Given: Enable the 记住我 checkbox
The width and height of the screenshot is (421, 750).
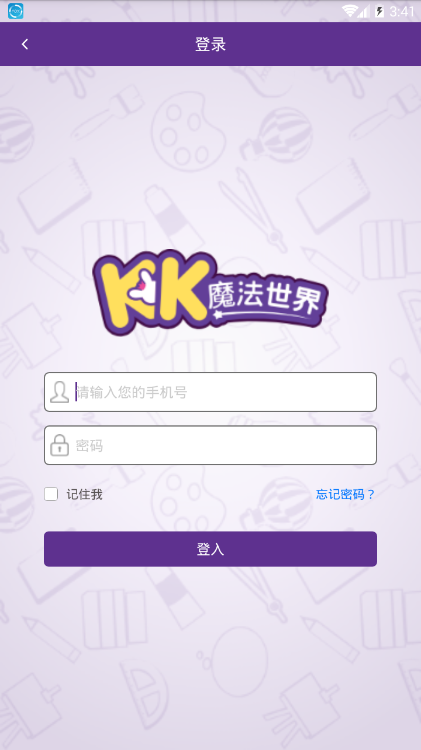Looking at the screenshot, I should tap(51, 494).
